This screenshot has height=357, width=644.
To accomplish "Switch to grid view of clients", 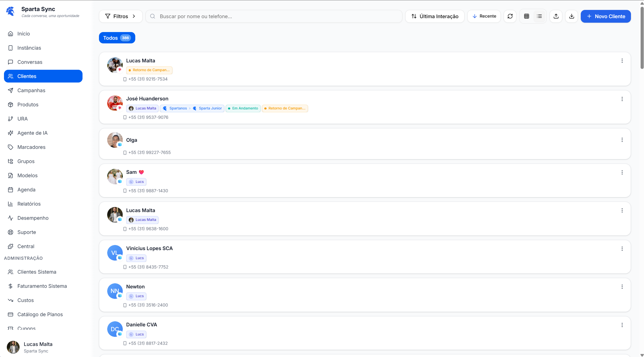I will click(526, 16).
